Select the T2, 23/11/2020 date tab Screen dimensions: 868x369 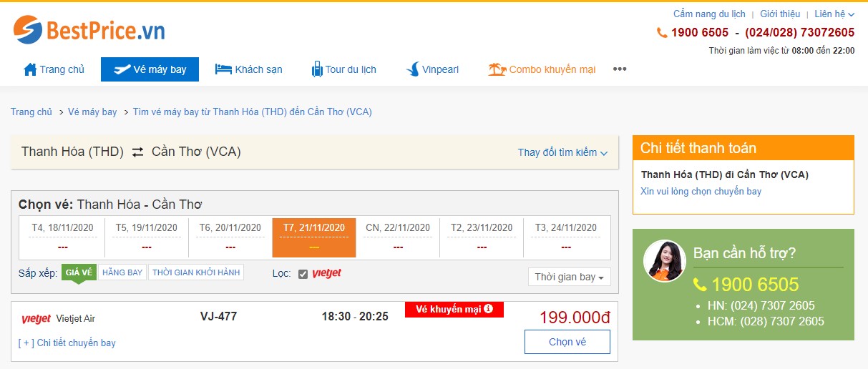pos(482,237)
